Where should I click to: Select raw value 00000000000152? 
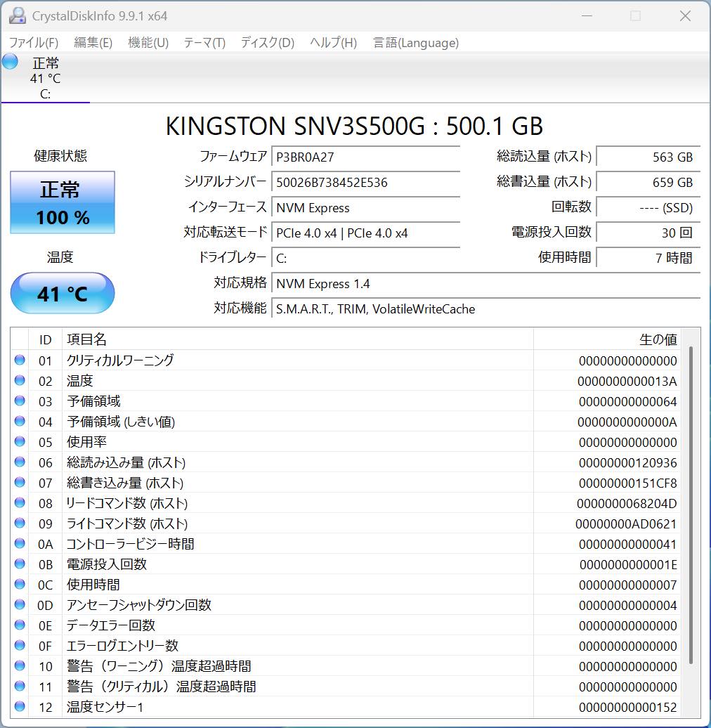[627, 708]
